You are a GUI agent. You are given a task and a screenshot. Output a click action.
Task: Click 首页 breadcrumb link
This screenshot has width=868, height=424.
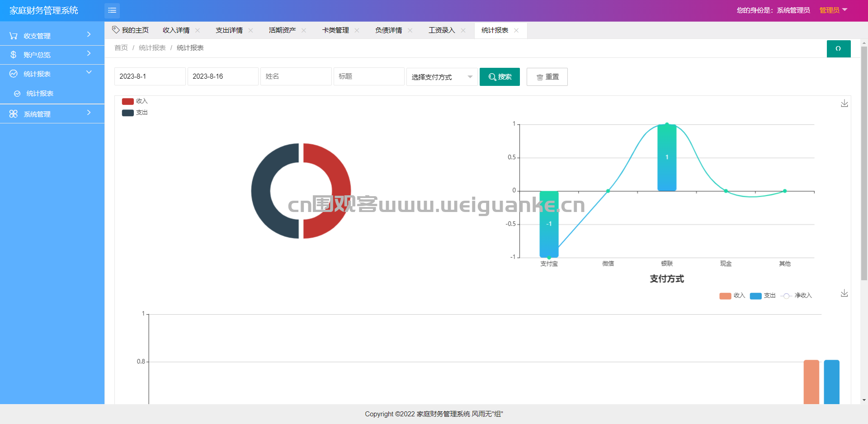(x=121, y=48)
